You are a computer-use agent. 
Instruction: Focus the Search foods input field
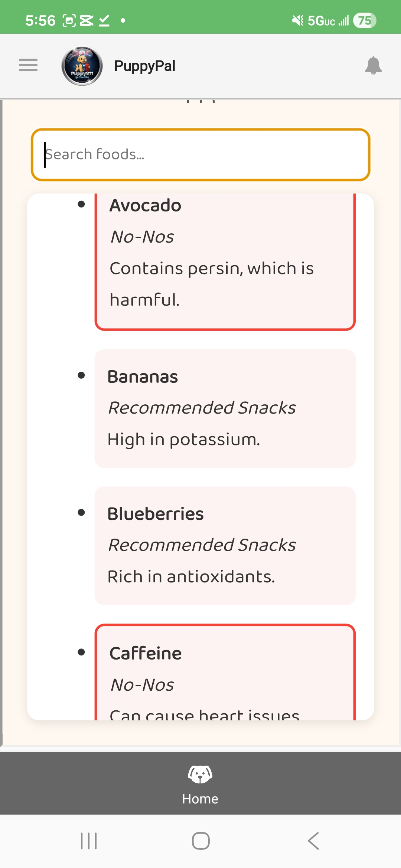click(x=200, y=154)
